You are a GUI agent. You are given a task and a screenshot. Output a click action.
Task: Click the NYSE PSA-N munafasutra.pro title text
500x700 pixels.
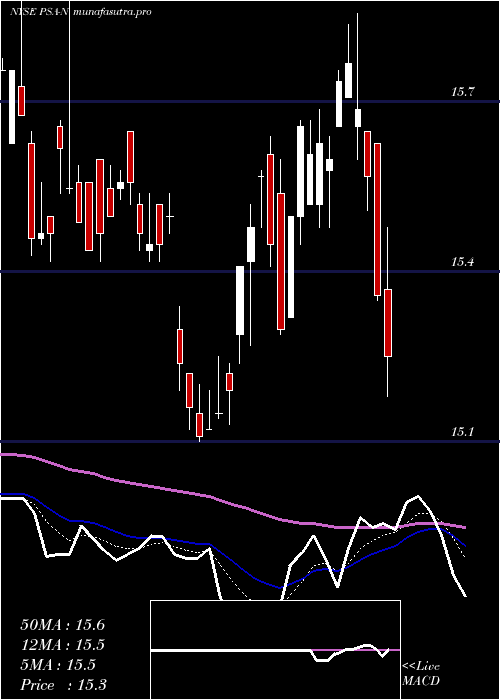(80, 12)
